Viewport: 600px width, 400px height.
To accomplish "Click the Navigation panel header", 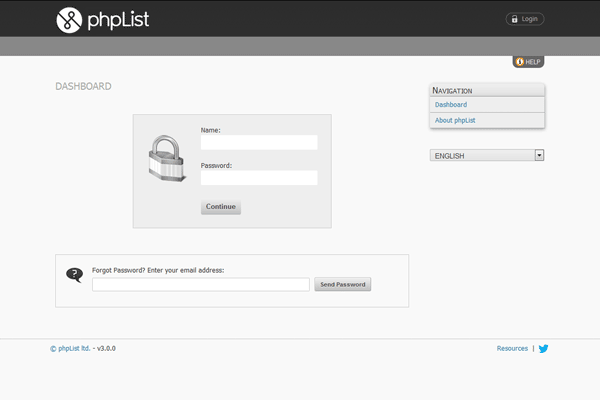I will coord(487,90).
